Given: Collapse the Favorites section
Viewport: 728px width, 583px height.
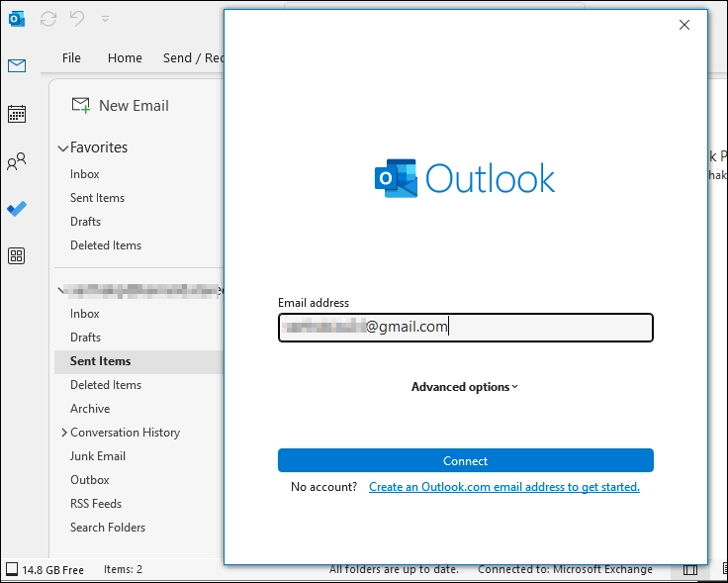Looking at the screenshot, I should pos(62,148).
